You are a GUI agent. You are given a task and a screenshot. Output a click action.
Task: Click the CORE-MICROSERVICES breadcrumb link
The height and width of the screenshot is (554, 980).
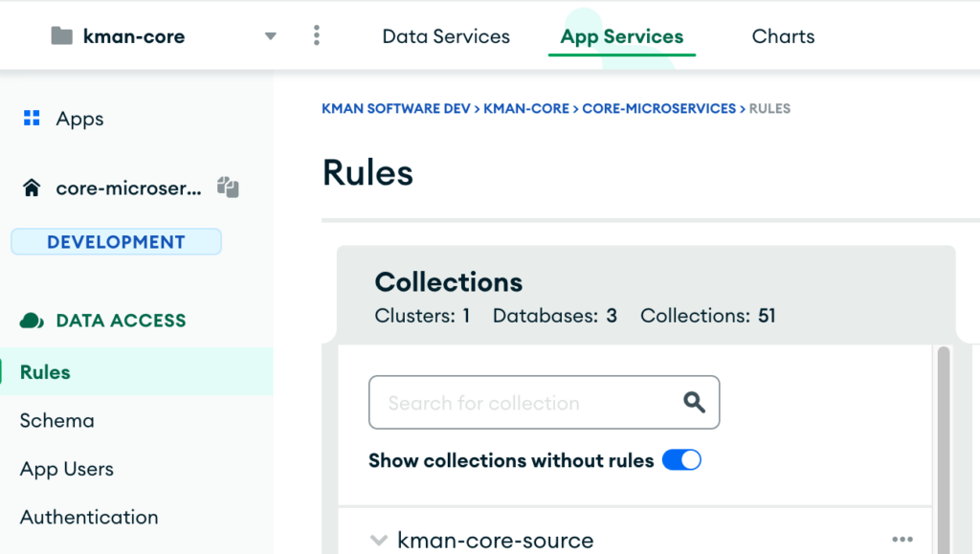[658, 108]
